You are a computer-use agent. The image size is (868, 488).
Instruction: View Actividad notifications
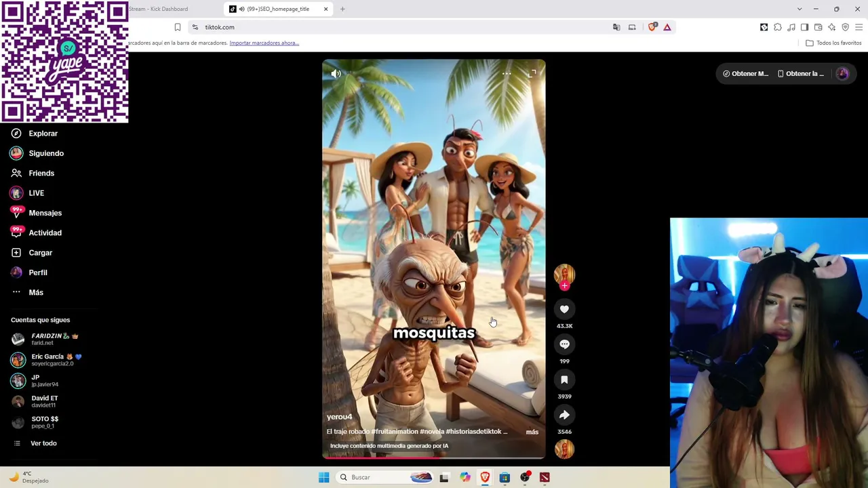click(36, 232)
